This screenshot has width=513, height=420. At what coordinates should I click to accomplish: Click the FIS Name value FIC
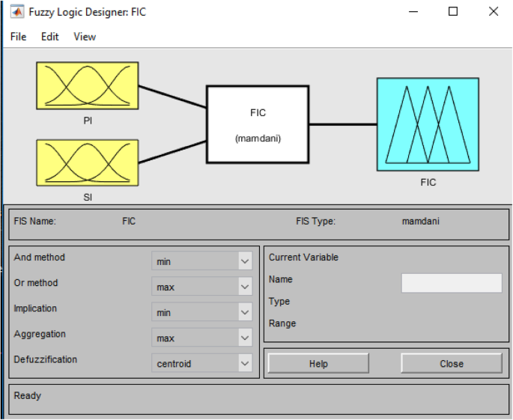[x=129, y=222]
